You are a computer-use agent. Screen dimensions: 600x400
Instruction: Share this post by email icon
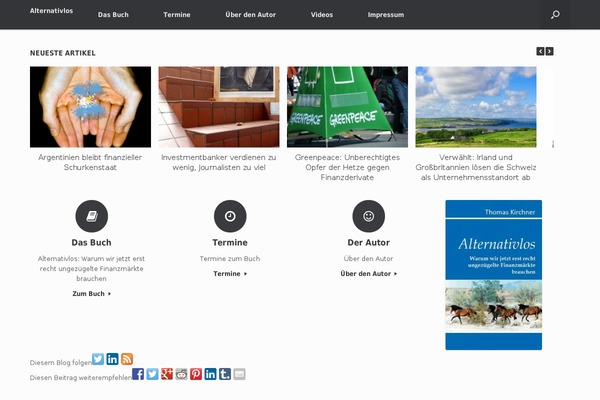(240, 374)
